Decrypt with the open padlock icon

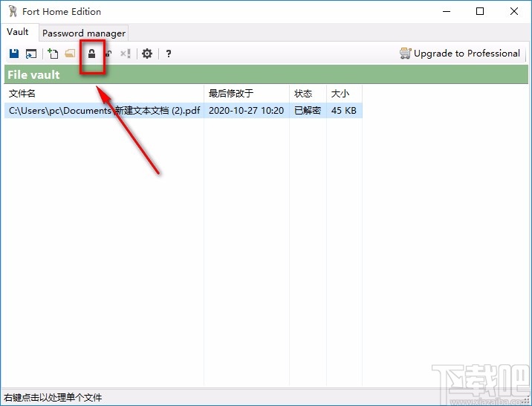[108, 54]
